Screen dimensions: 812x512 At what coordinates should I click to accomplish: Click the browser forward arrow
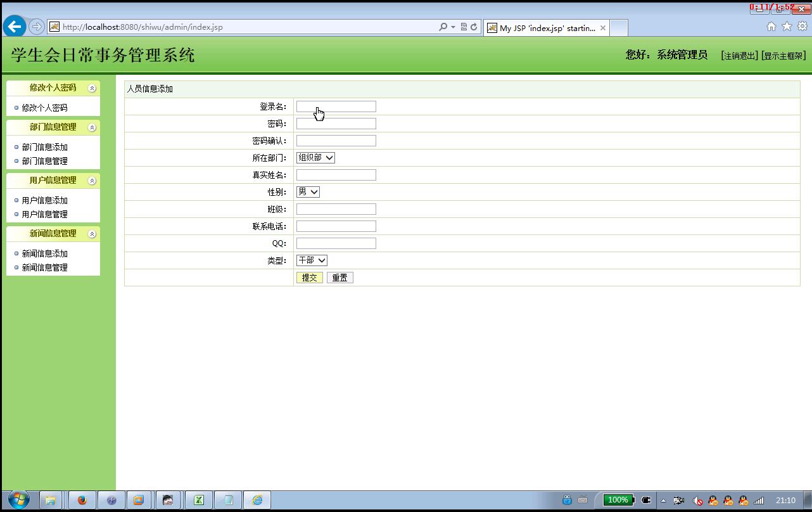pos(37,27)
